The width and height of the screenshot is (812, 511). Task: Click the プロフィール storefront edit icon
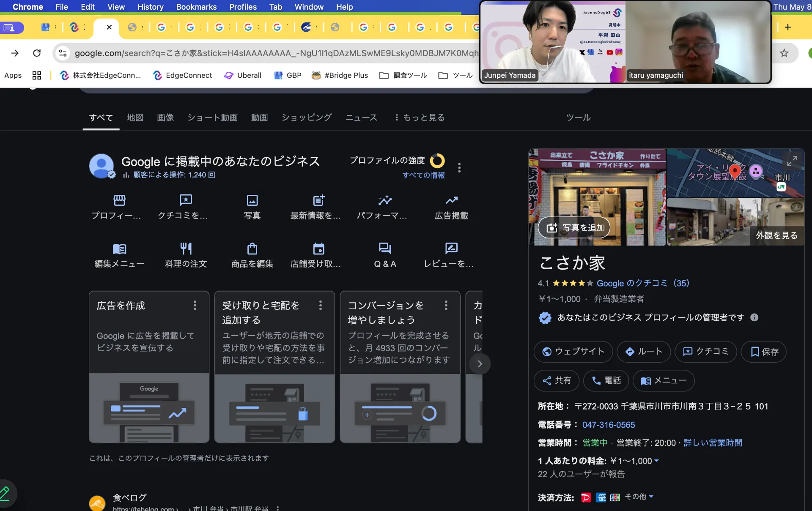(120, 200)
